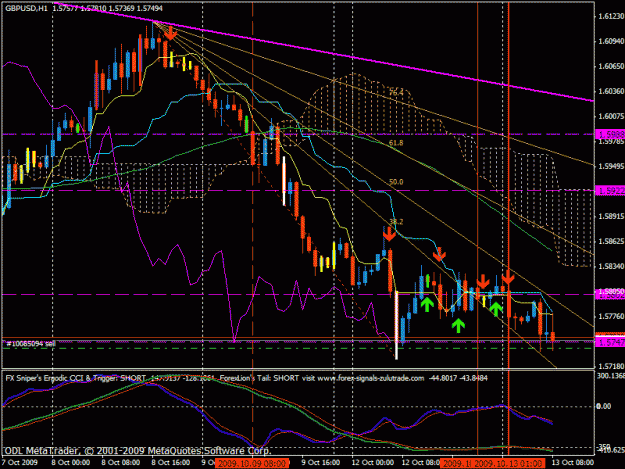This screenshot has height=469, width=625.
Task: Click the 13 Oct 08:00 time axis label
Action: 573,462
